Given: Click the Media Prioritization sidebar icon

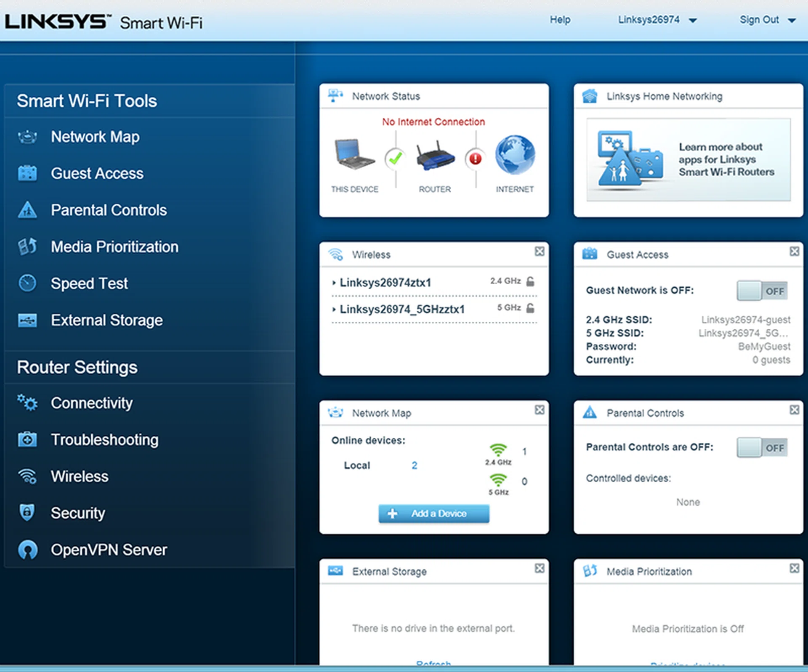Looking at the screenshot, I should pos(27,246).
